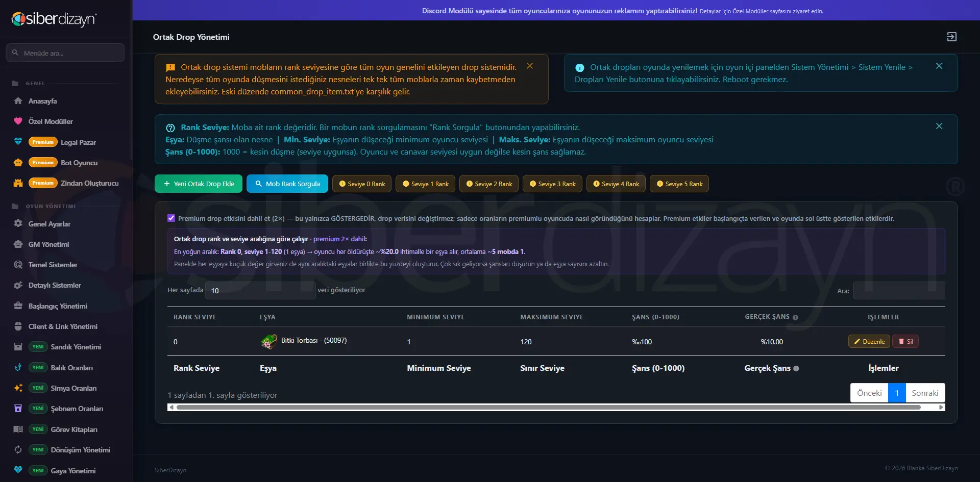
Task: Click the logout icon in the top right
Action: click(x=951, y=37)
